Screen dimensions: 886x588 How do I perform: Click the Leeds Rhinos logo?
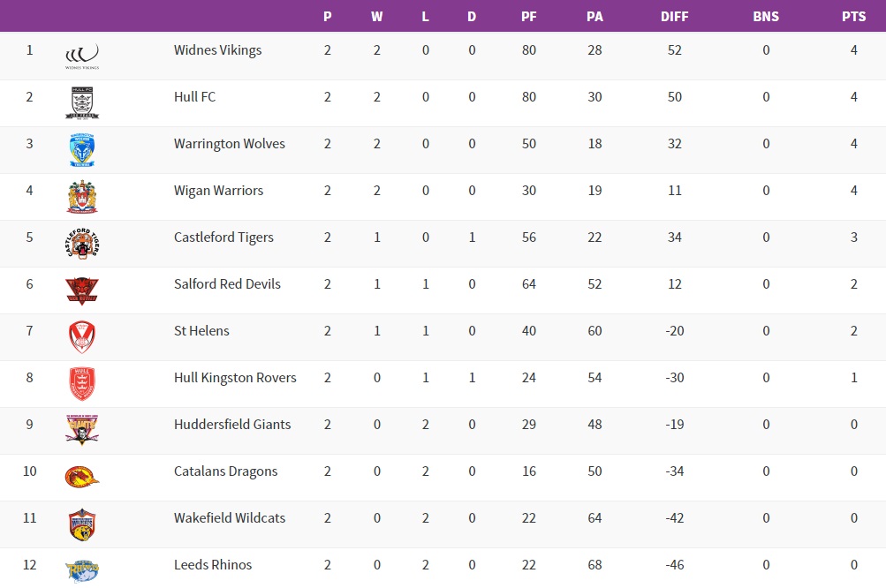point(82,570)
